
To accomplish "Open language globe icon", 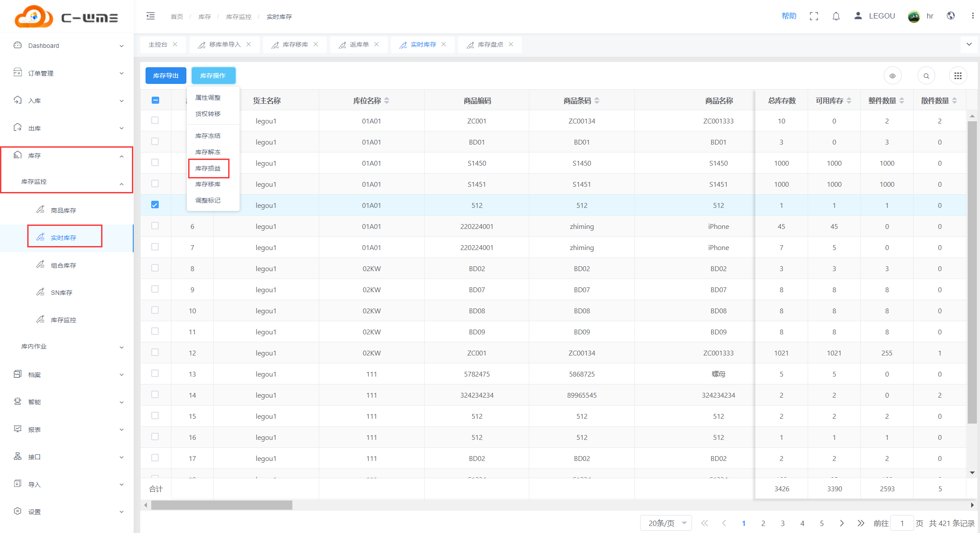I will 951,16.
